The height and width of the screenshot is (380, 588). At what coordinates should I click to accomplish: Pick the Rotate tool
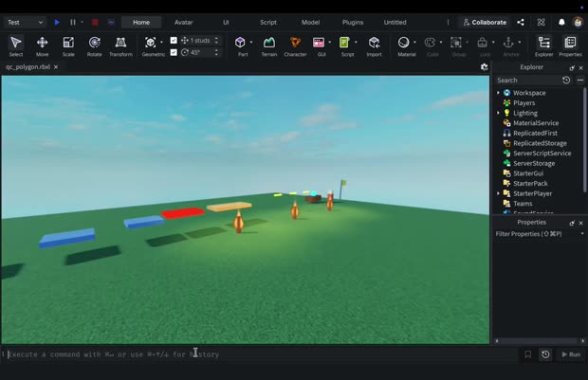pyautogui.click(x=95, y=46)
